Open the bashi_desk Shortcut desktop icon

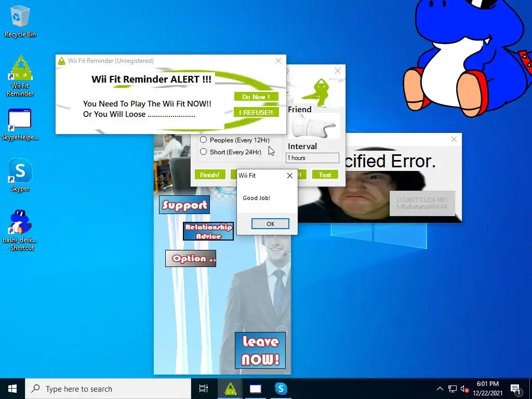tap(20, 230)
